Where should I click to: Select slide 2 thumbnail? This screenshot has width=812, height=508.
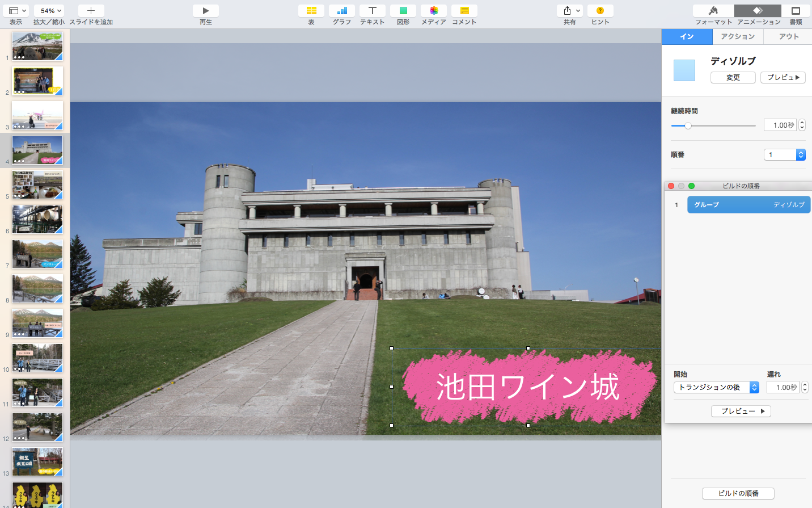(37, 81)
